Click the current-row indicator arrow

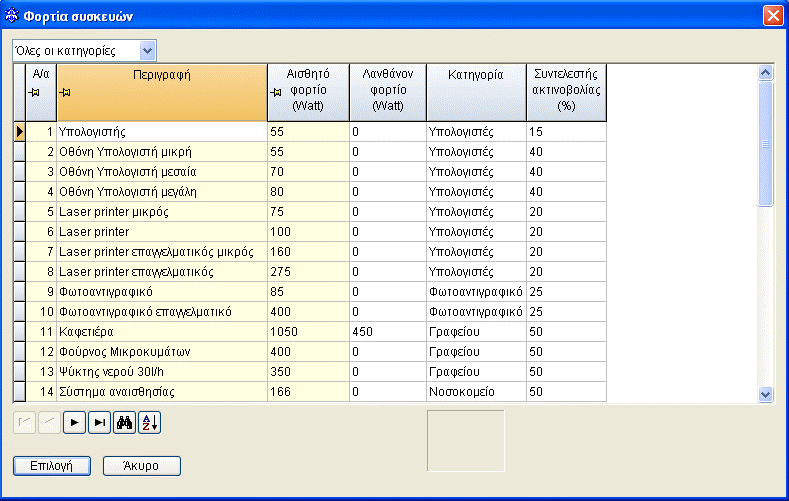point(19,132)
